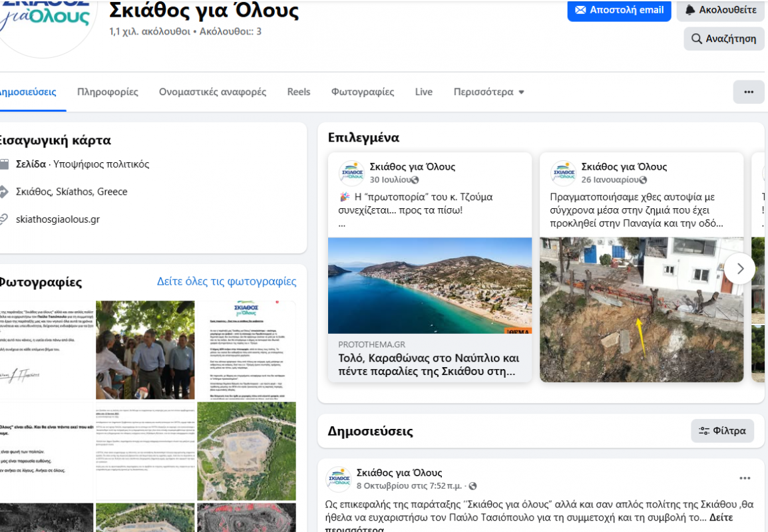Click the page avatar on January 26 post
768x532 pixels.
563,173
